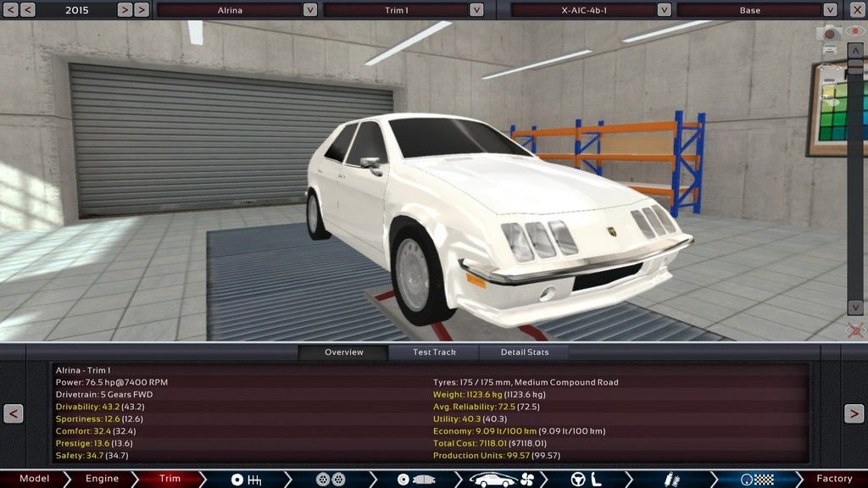Click dropdown arrow next to X-AIC-4b-1

tap(664, 10)
